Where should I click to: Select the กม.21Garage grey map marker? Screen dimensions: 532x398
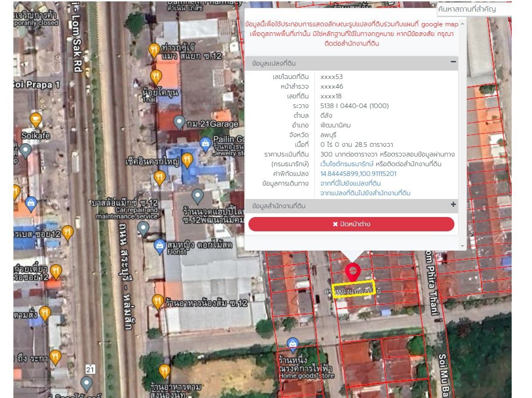(x=179, y=122)
